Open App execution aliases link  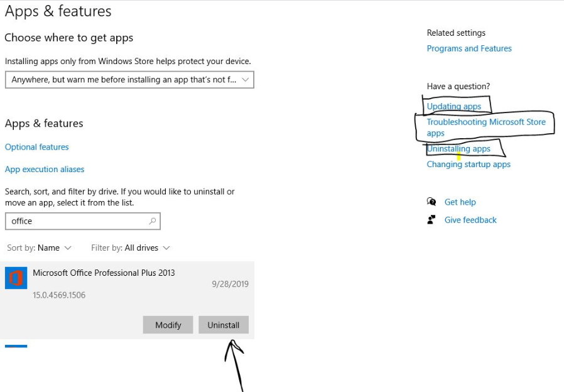45,170
